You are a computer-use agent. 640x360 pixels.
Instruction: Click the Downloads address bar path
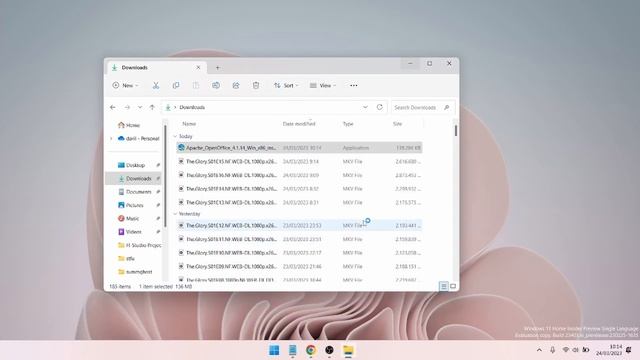[192, 107]
